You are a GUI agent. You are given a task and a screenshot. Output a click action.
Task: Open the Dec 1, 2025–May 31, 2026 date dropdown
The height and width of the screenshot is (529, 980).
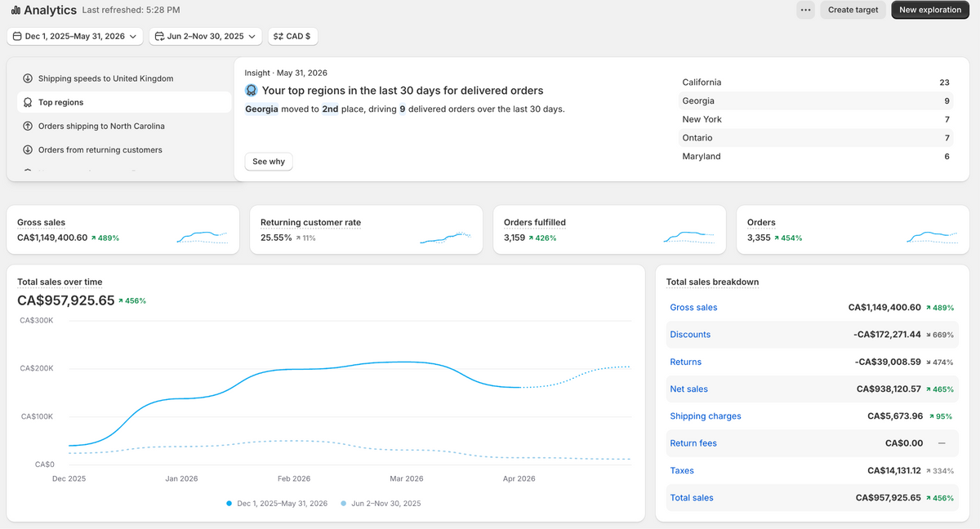[x=75, y=37]
